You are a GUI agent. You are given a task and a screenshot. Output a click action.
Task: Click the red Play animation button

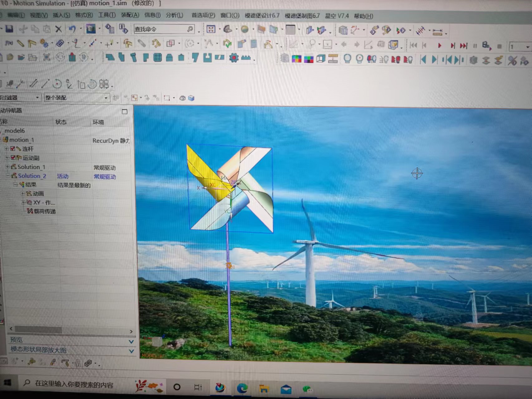click(440, 46)
